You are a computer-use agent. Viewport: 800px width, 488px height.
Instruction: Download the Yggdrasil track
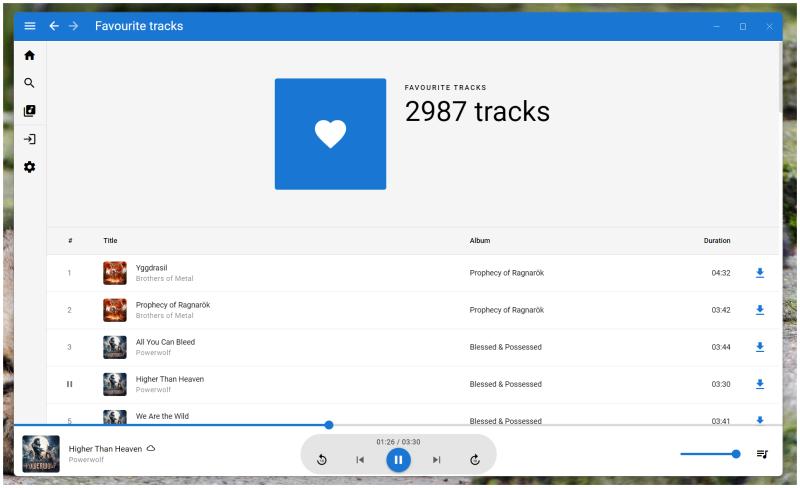(760, 273)
